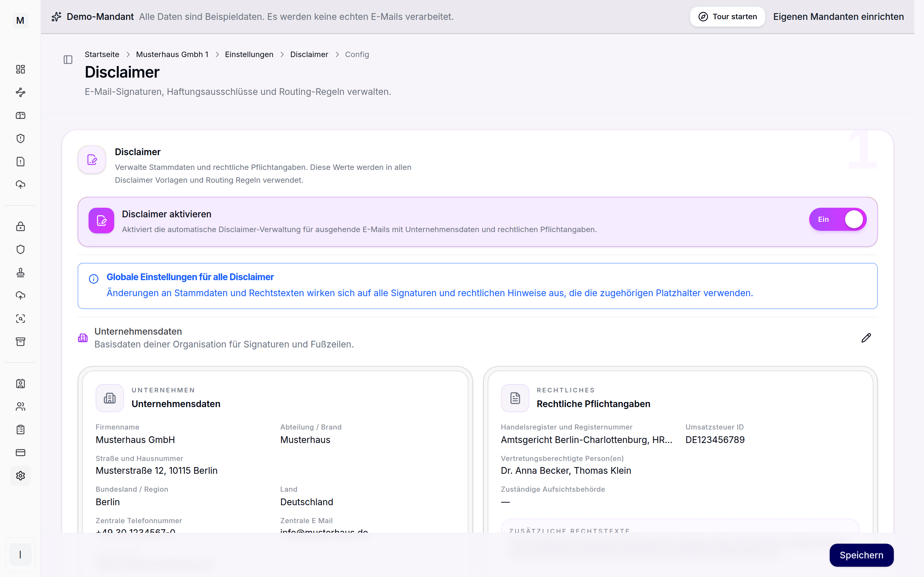
Task: Open Musterhaus Gmbh 1 breadcrumb
Action: [x=172, y=54]
